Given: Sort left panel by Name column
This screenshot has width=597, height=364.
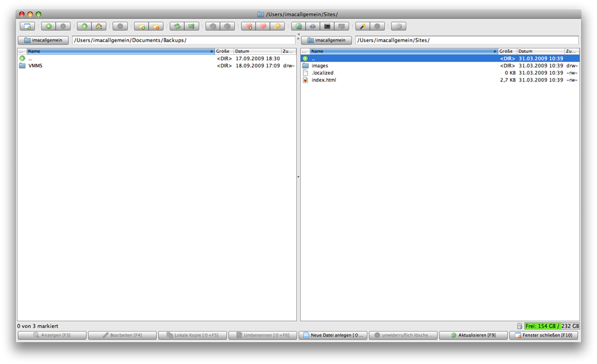Looking at the screenshot, I should pyautogui.click(x=120, y=51).
